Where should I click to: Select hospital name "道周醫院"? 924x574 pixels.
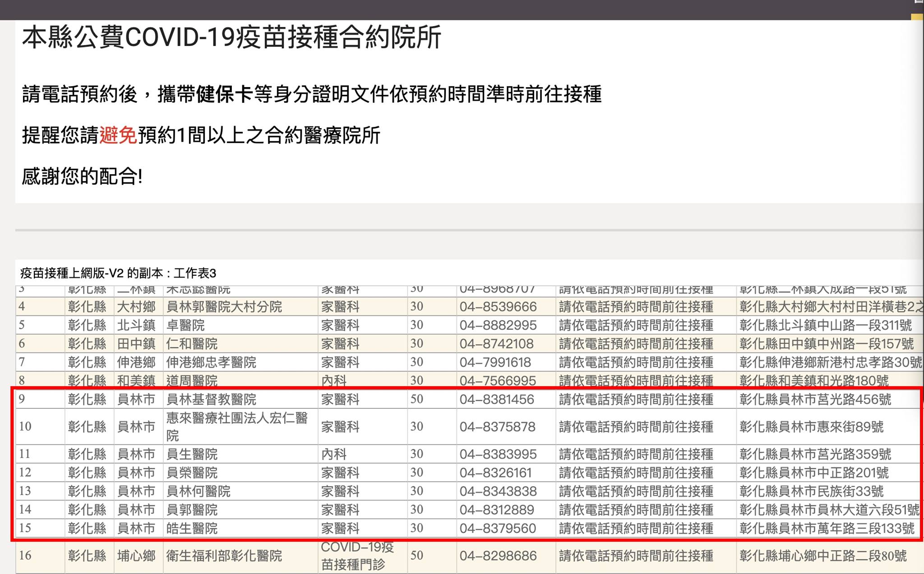(192, 381)
